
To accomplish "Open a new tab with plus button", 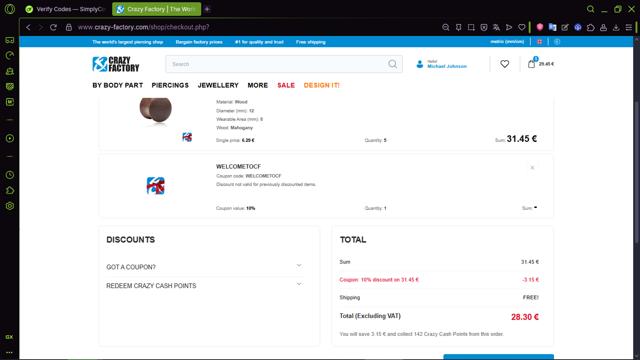I will point(207,9).
